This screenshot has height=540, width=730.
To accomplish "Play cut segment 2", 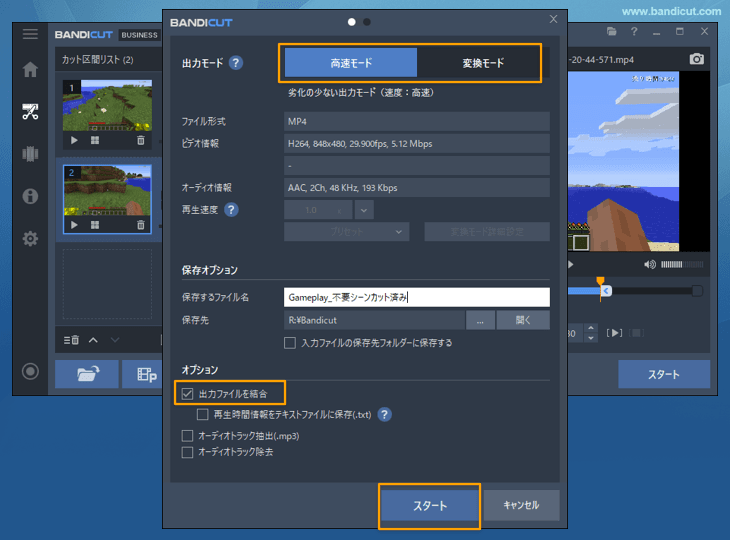I will pos(74,225).
